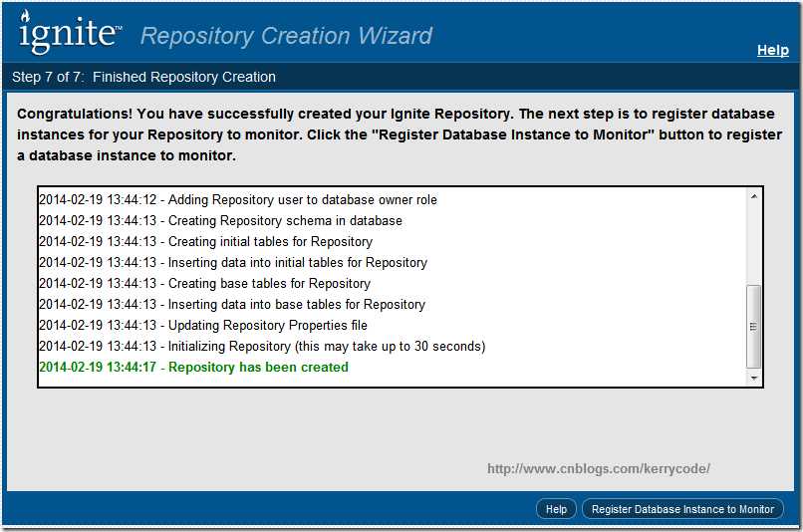Click the ignite logo
Screen dimensions: 803x532
click(70, 32)
